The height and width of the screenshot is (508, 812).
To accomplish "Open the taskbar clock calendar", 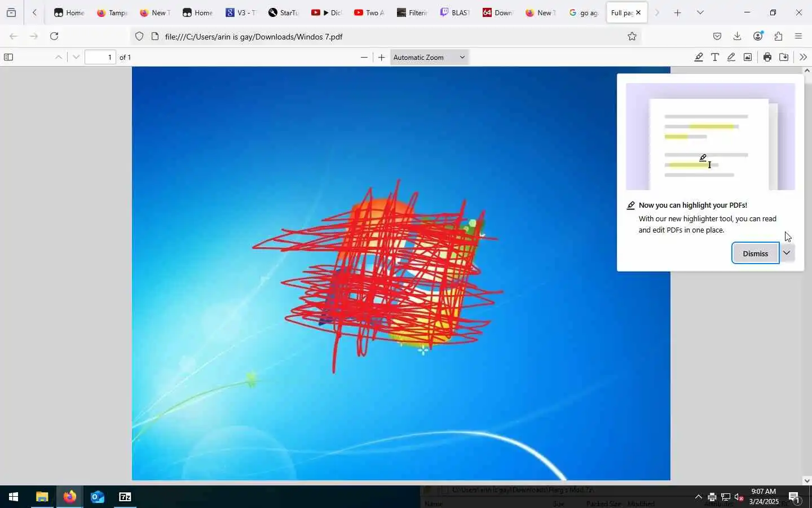I will (x=764, y=497).
